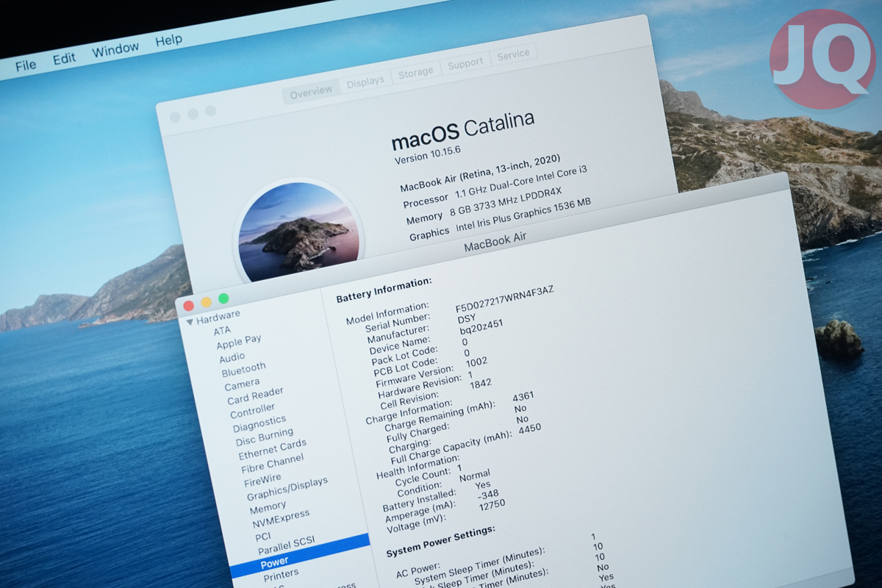Click the Condition value Normal

pos(474,476)
